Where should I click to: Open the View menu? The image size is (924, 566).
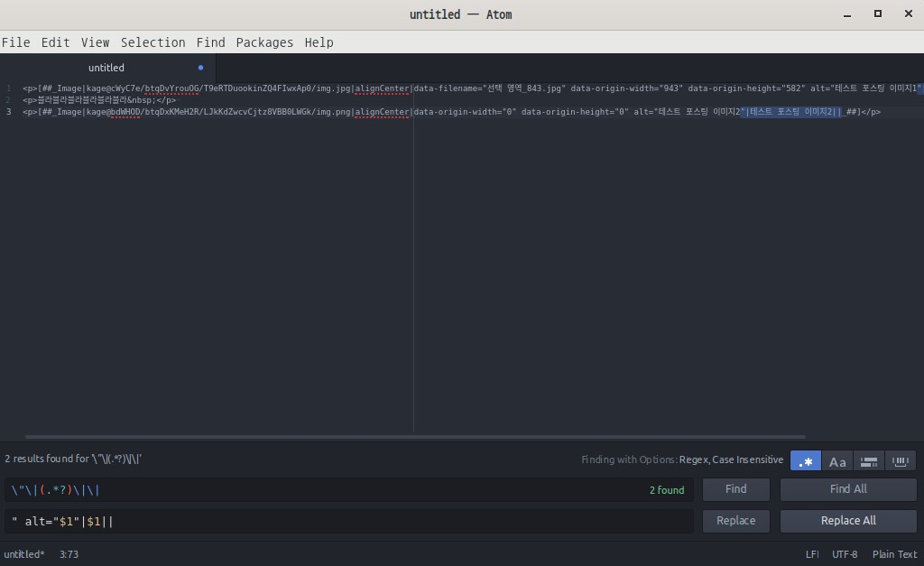[95, 42]
